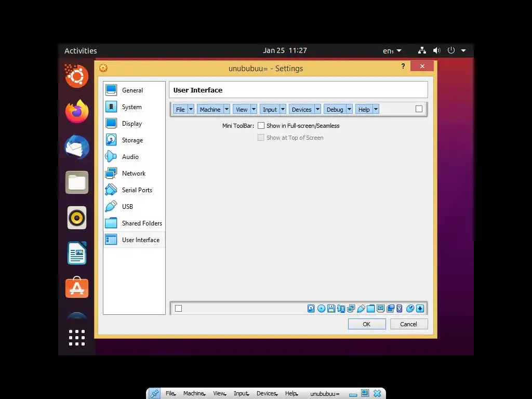This screenshot has width=532, height=399.
Task: Click the floppy disk status bar indicator
Action: point(331,309)
